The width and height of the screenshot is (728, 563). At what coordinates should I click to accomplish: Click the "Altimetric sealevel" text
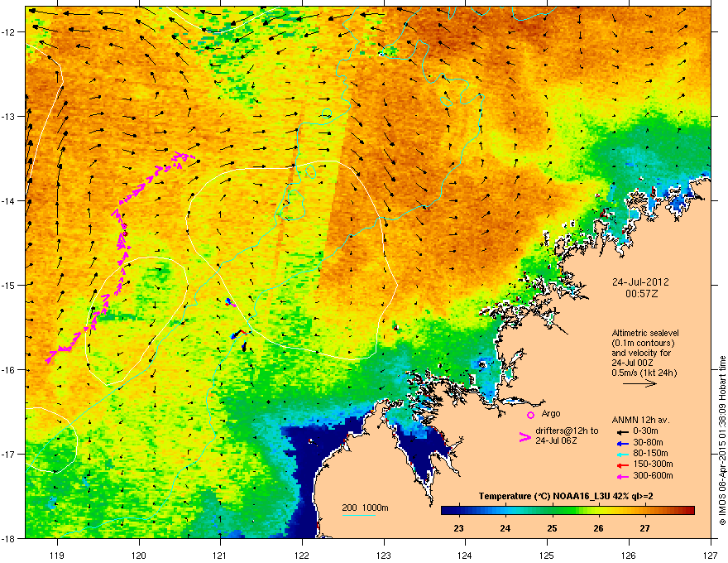coord(645,333)
